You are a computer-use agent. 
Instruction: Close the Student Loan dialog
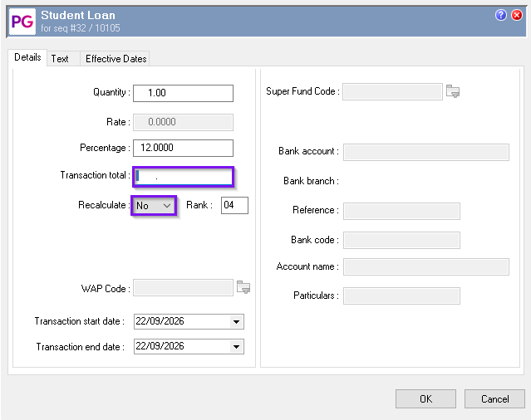pyautogui.click(x=517, y=15)
